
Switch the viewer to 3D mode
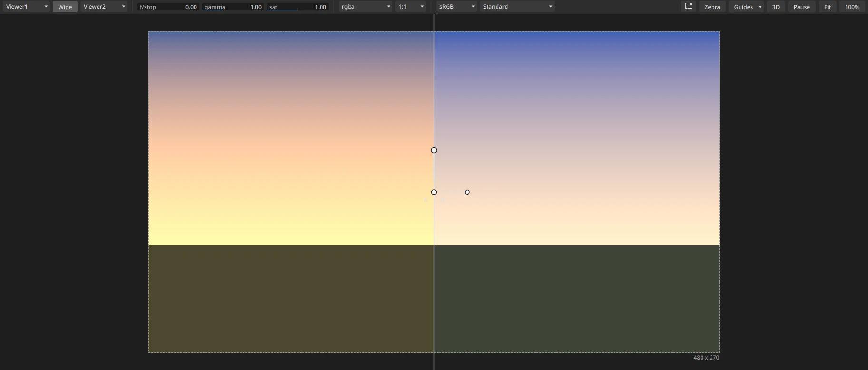[776, 7]
